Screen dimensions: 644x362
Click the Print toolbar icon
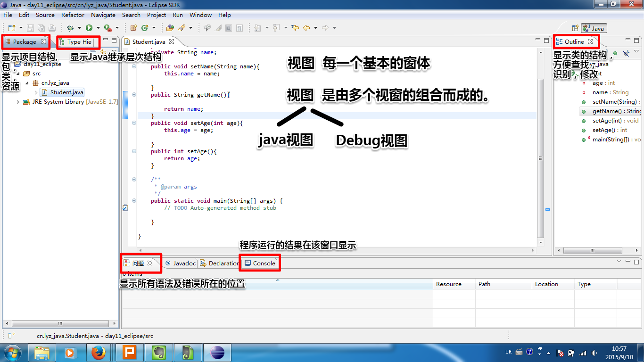coord(52,28)
